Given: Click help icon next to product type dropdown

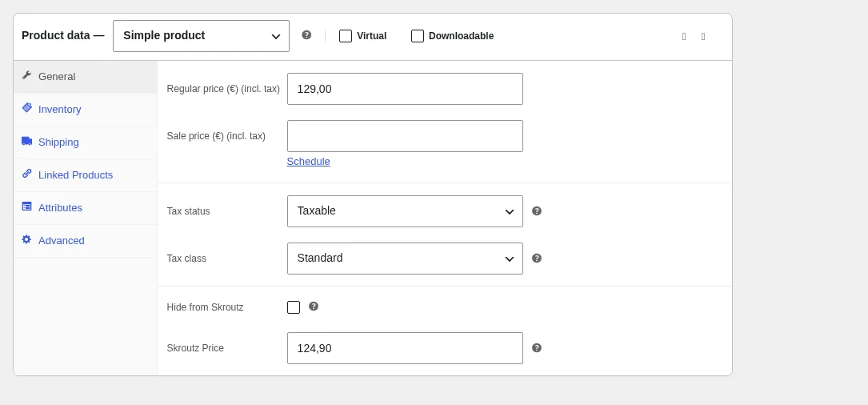Looking at the screenshot, I should (x=306, y=35).
